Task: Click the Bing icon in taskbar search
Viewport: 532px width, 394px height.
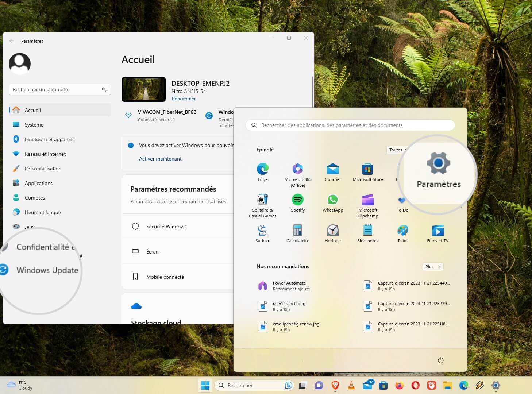Action: point(289,385)
